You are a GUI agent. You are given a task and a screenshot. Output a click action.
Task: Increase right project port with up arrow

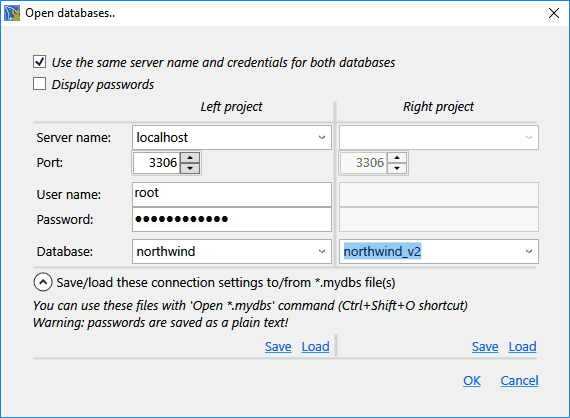coord(397,158)
